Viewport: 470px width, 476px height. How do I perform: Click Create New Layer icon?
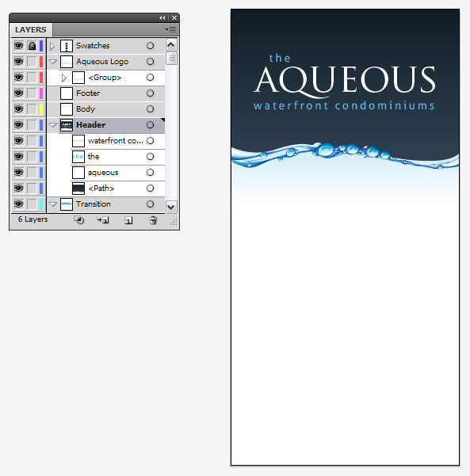click(128, 220)
